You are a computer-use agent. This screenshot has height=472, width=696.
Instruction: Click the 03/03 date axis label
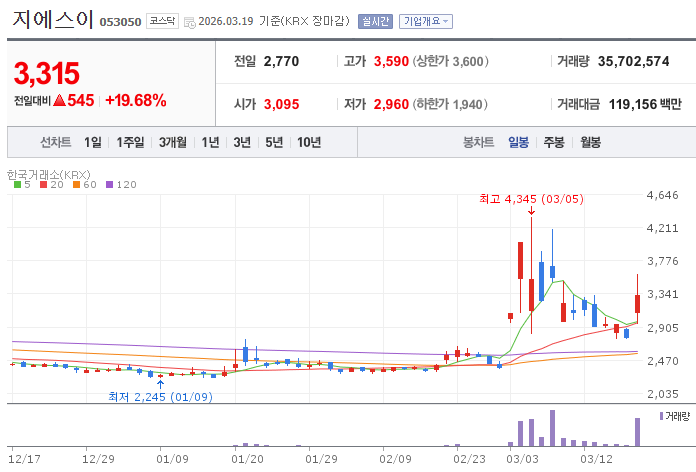point(522,459)
